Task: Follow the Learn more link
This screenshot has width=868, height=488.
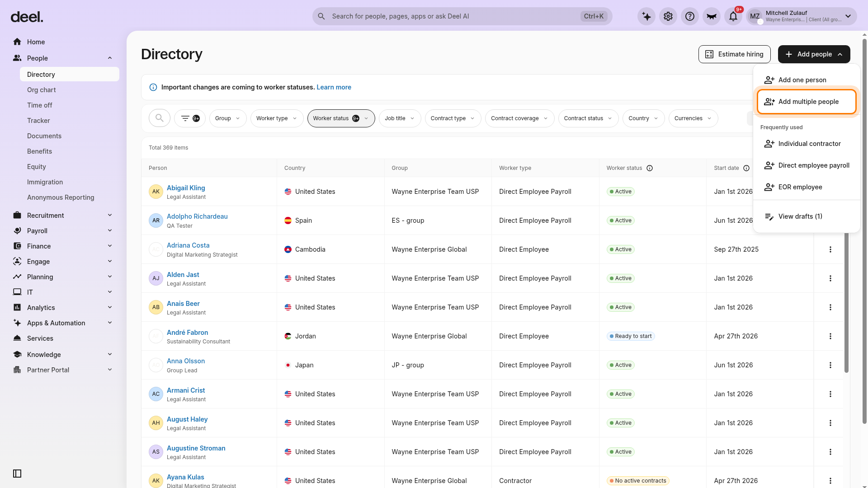Action: click(334, 87)
